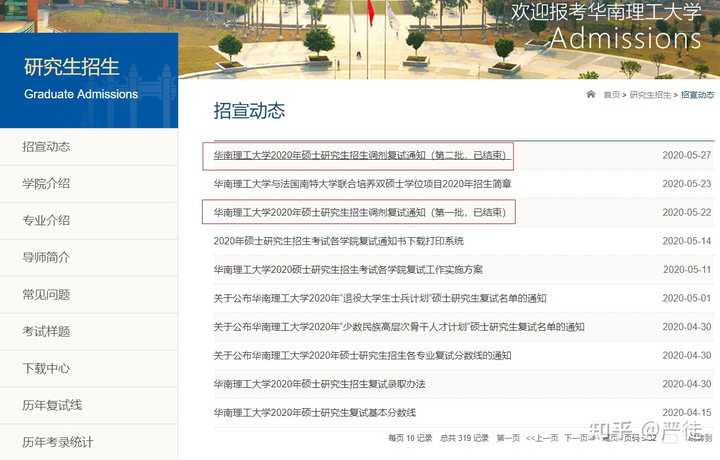
Task: Click the date 2020-05-23
Action: (686, 184)
